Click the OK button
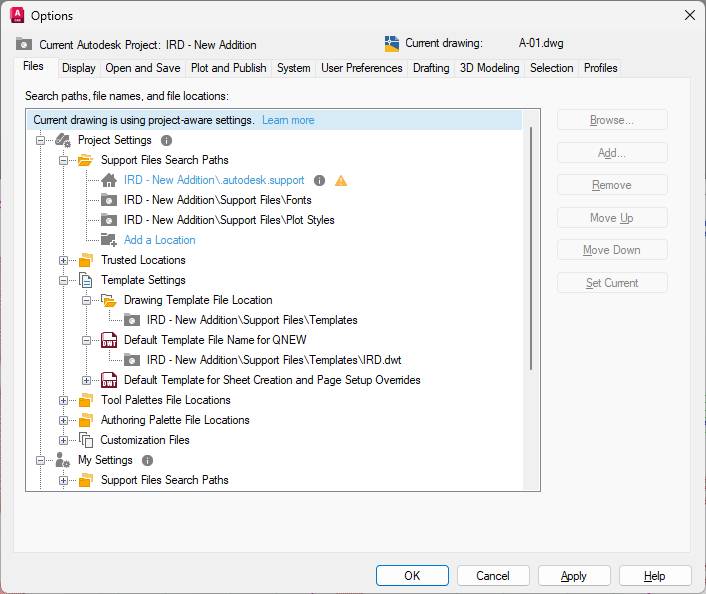Image resolution: width=706 pixels, height=594 pixels. tap(412, 576)
